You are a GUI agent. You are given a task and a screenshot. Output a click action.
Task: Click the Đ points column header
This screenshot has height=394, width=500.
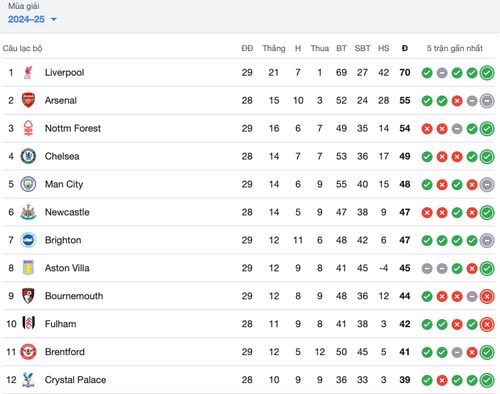[405, 48]
